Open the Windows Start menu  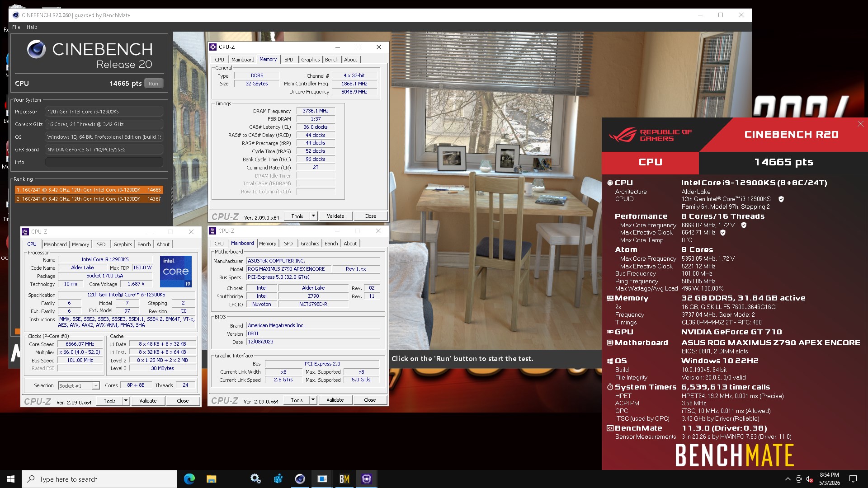click(11, 479)
